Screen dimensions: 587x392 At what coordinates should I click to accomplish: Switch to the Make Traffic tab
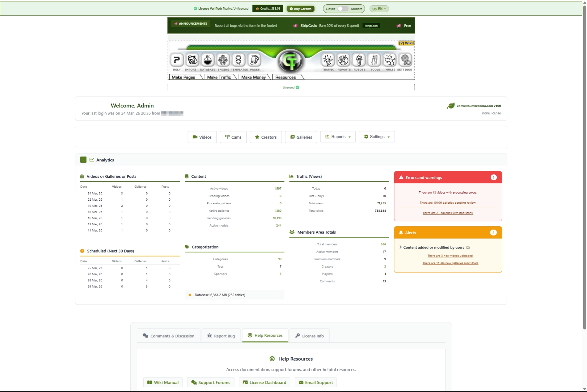(219, 77)
